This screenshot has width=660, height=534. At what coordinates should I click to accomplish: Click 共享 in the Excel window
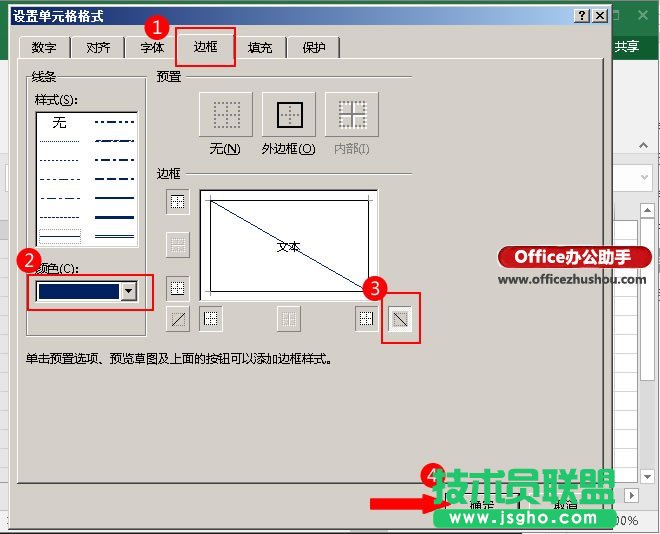(x=626, y=46)
